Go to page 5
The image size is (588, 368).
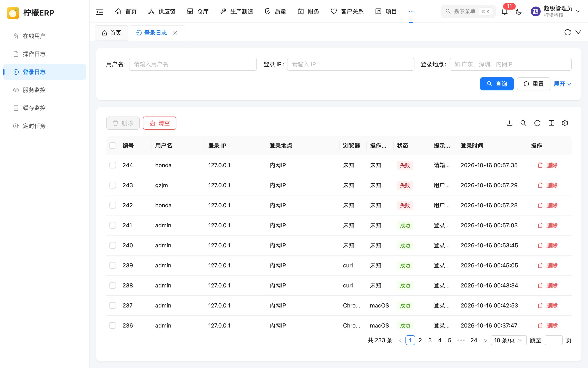tap(450, 340)
